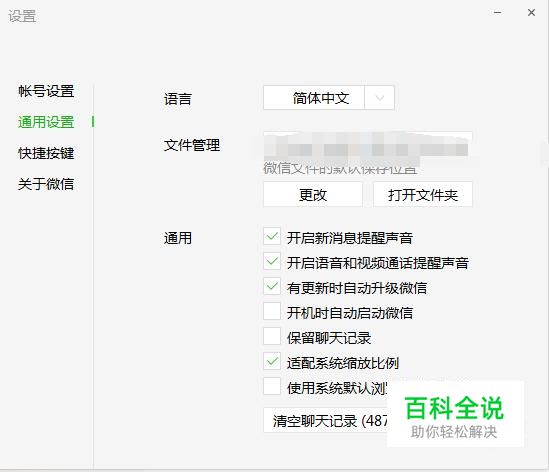Click the 文件管理 label
549x472 pixels.
[x=192, y=145]
